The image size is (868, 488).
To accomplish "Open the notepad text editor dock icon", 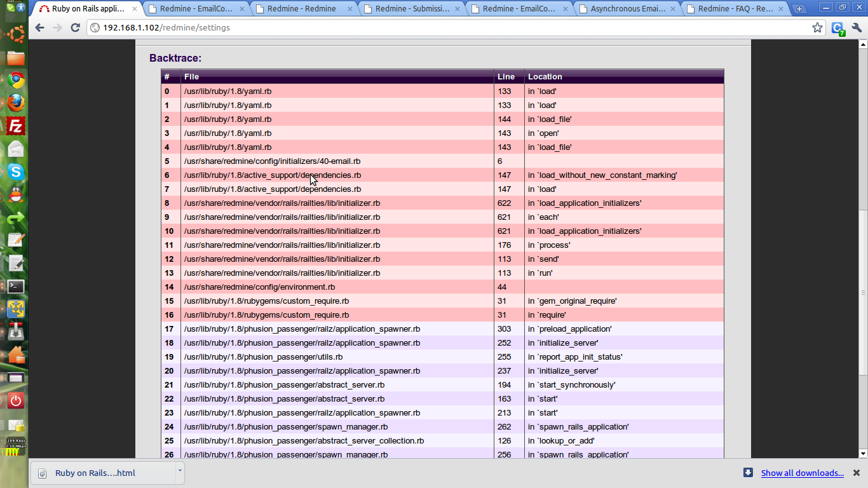I will pyautogui.click(x=16, y=241).
